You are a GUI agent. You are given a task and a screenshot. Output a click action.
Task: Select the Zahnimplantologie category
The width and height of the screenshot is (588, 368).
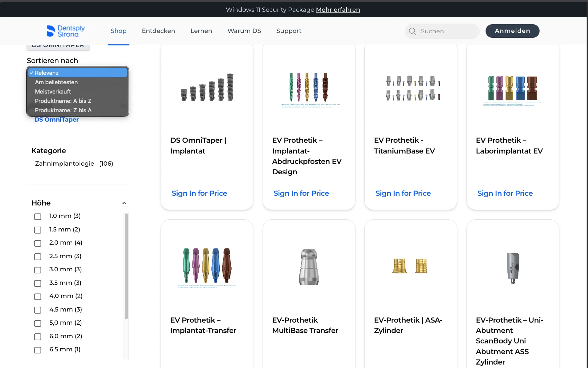coord(74,164)
